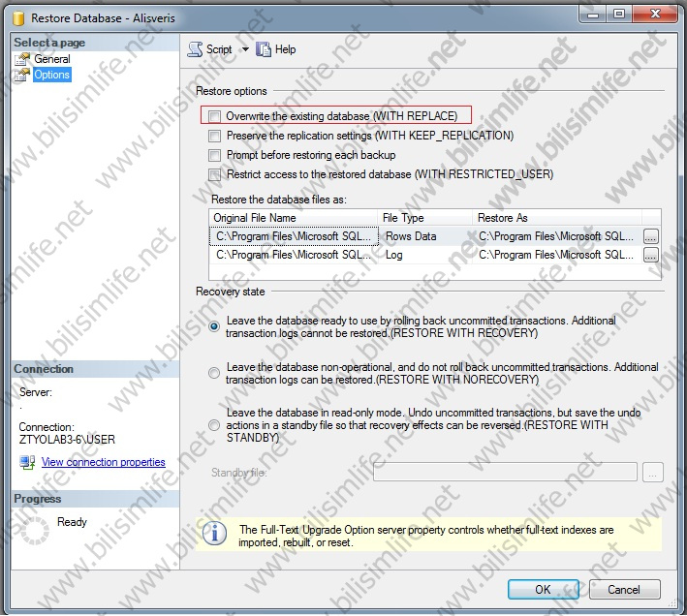Click the Cancel button
The width and height of the screenshot is (687, 616).
coord(623,589)
